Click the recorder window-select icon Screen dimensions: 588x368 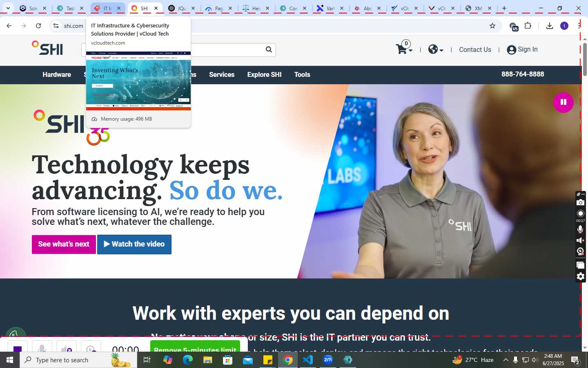(x=580, y=265)
